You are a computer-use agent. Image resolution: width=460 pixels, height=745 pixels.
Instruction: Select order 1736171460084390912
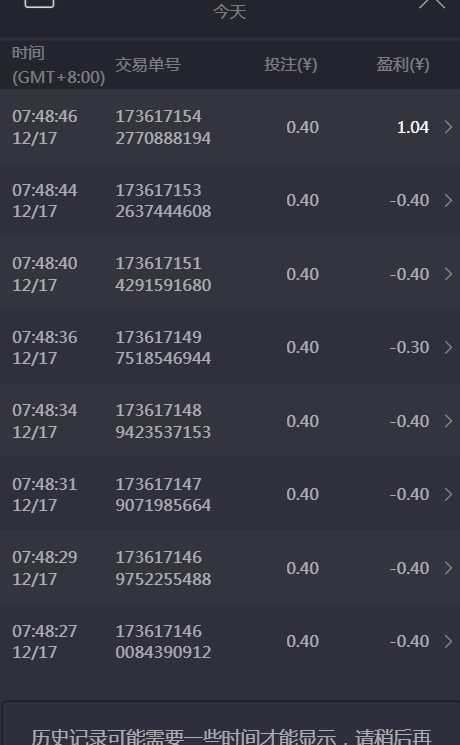tap(163, 641)
